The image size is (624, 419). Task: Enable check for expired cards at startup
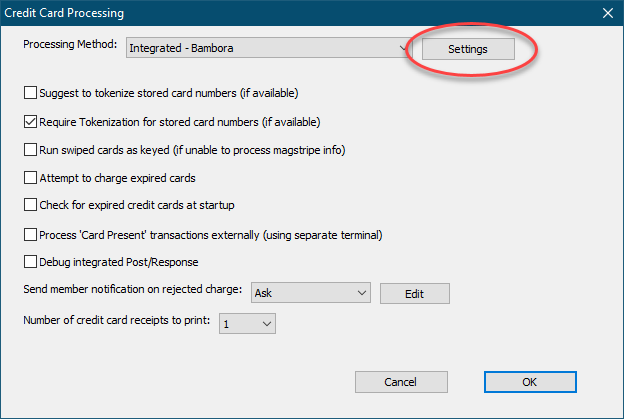coord(30,206)
